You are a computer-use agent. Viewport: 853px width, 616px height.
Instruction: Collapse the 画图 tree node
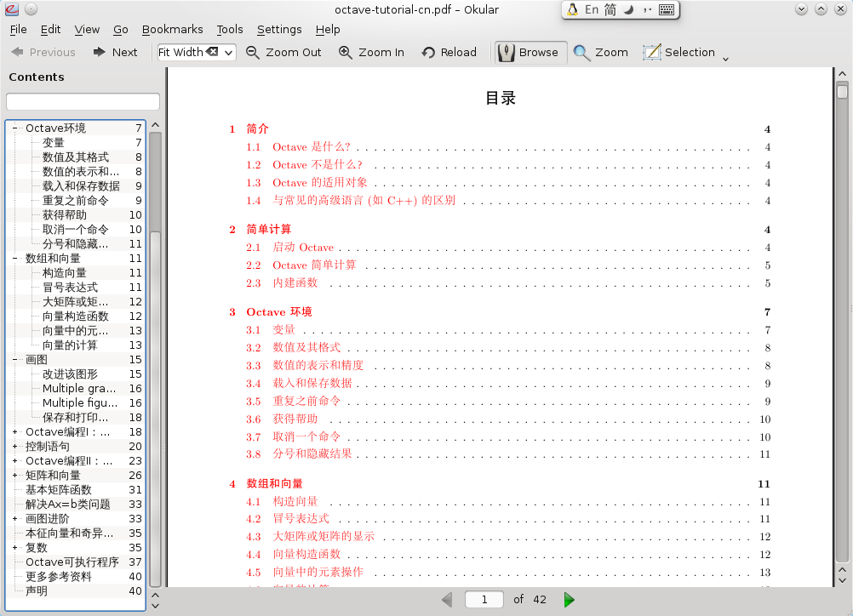[14, 359]
